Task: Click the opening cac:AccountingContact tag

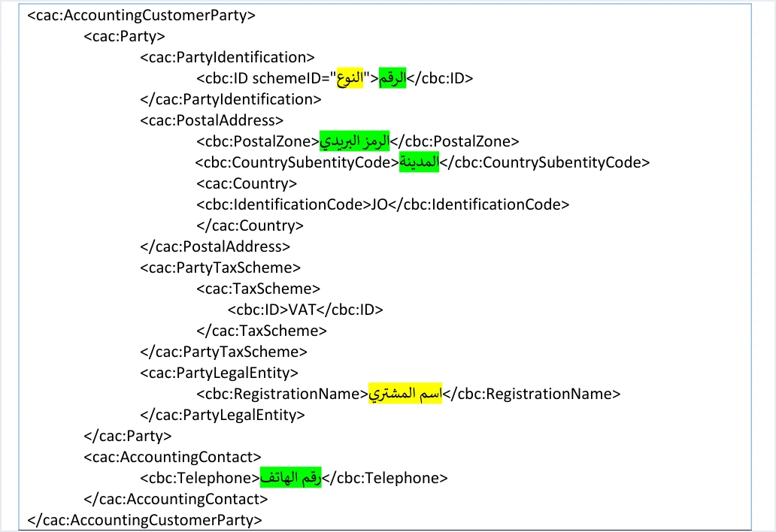Action: (x=172, y=457)
